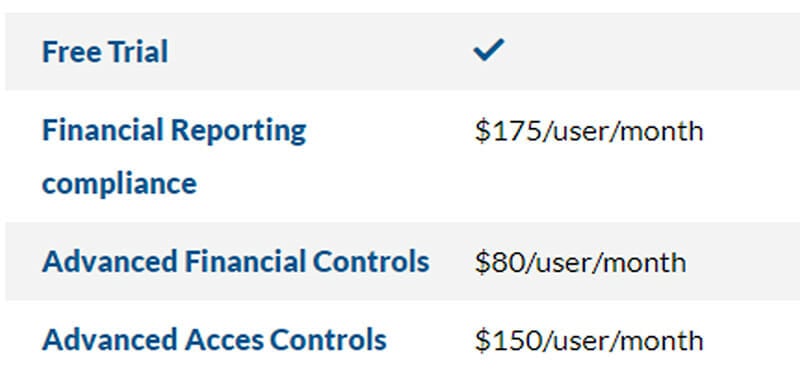Screen dimensions: 800x388
Task: Click the word "Acces" in the last row
Action: click(224, 340)
